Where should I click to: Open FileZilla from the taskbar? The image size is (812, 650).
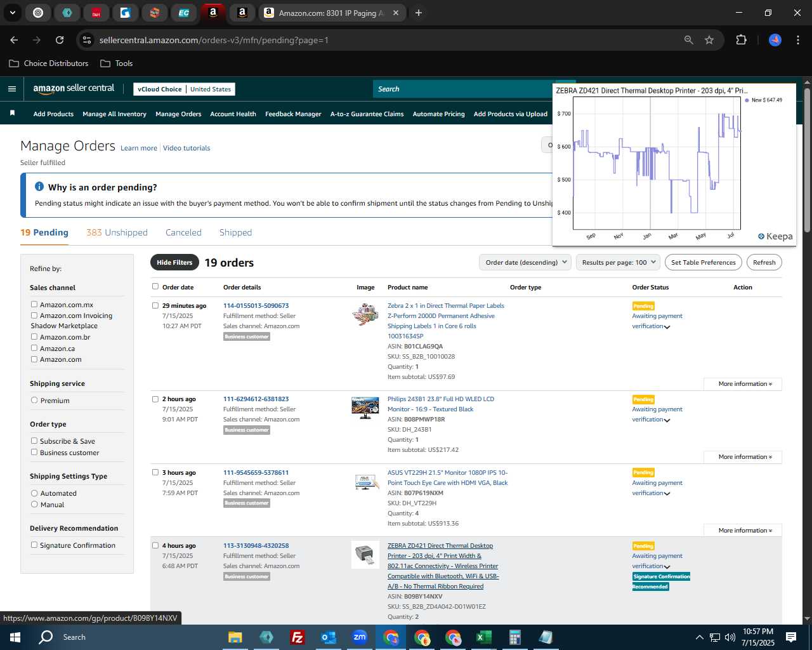[x=297, y=637]
